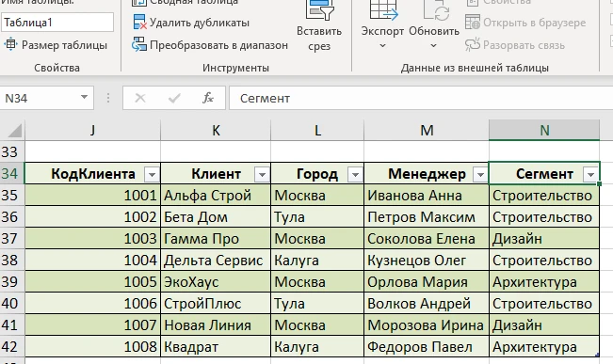
Task: Open the КодКлиента column filter dropdown
Action: pos(152,175)
